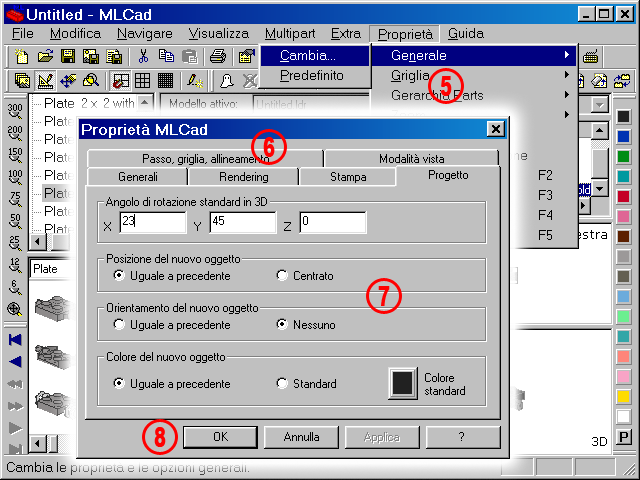The width and height of the screenshot is (640, 480).
Task: Click the ? help button
Action: pyautogui.click(x=463, y=437)
